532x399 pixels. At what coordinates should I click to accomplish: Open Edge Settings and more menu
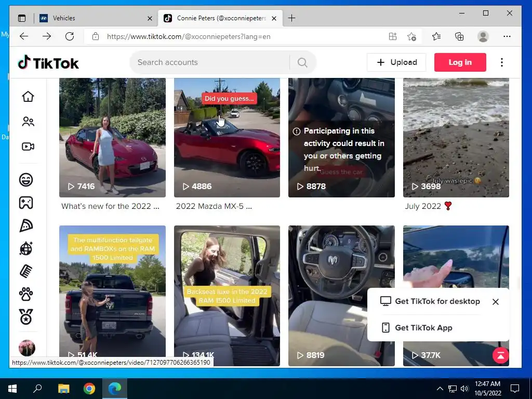pyautogui.click(x=507, y=36)
